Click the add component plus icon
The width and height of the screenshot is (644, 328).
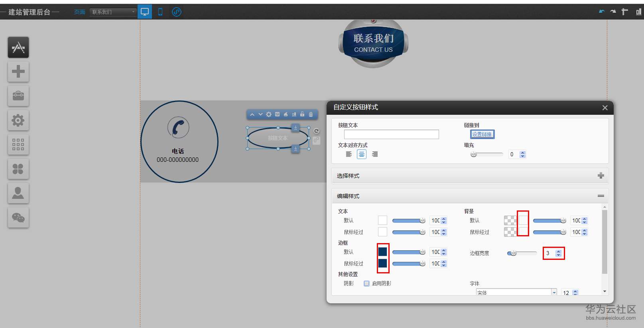(18, 72)
